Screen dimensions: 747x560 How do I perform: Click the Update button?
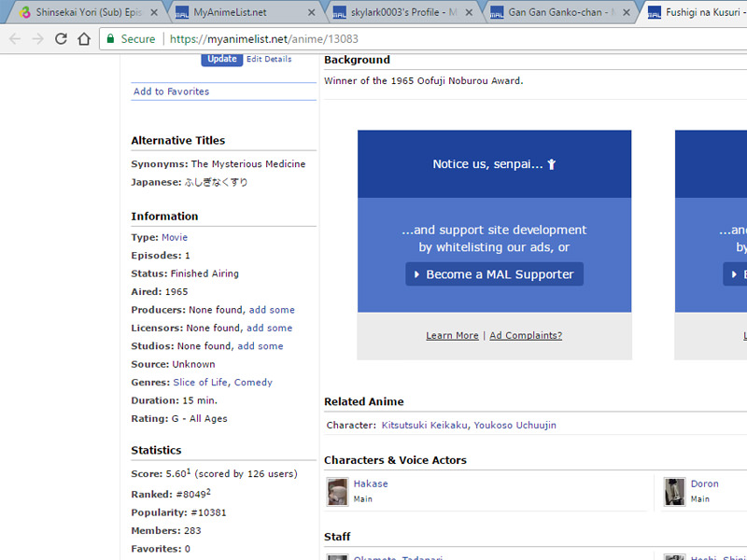point(222,59)
